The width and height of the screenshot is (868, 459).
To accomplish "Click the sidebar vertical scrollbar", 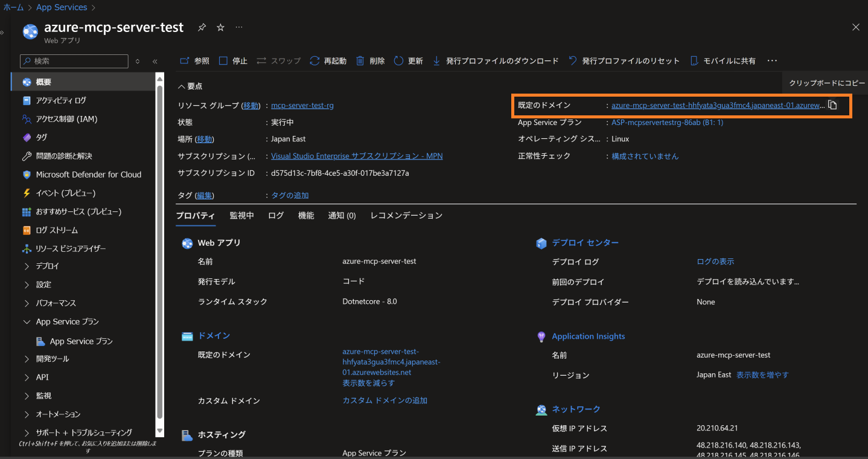I will click(x=160, y=251).
